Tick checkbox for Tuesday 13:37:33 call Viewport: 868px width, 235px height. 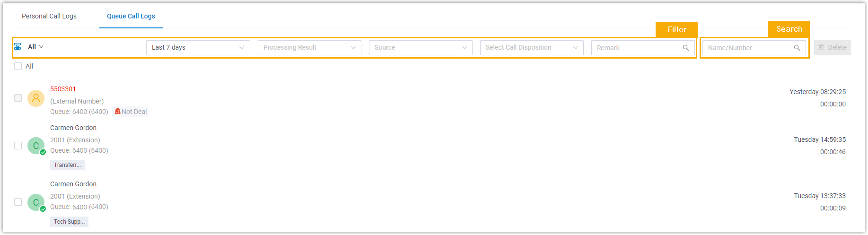pos(18,202)
